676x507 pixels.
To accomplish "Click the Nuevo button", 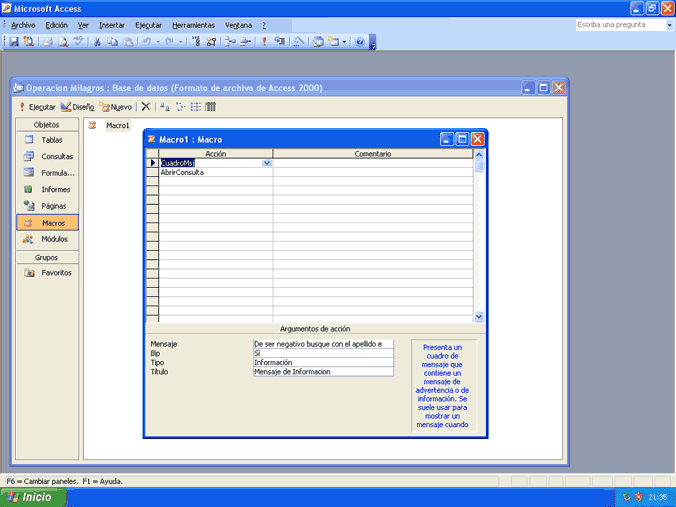I will pyautogui.click(x=116, y=107).
